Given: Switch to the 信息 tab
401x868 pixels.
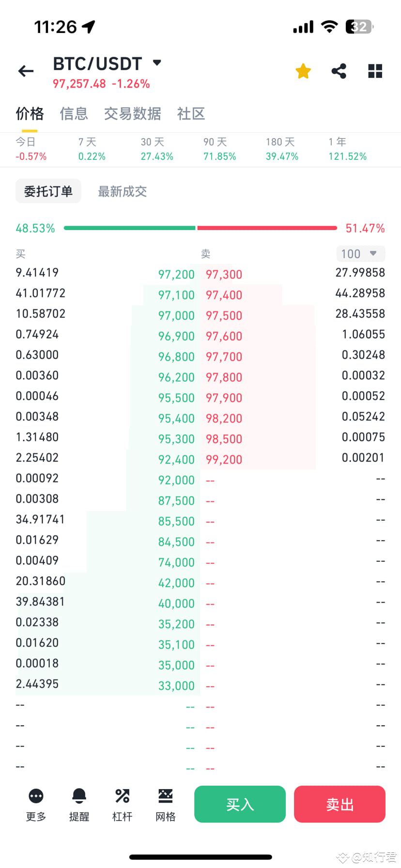Looking at the screenshot, I should [x=74, y=114].
